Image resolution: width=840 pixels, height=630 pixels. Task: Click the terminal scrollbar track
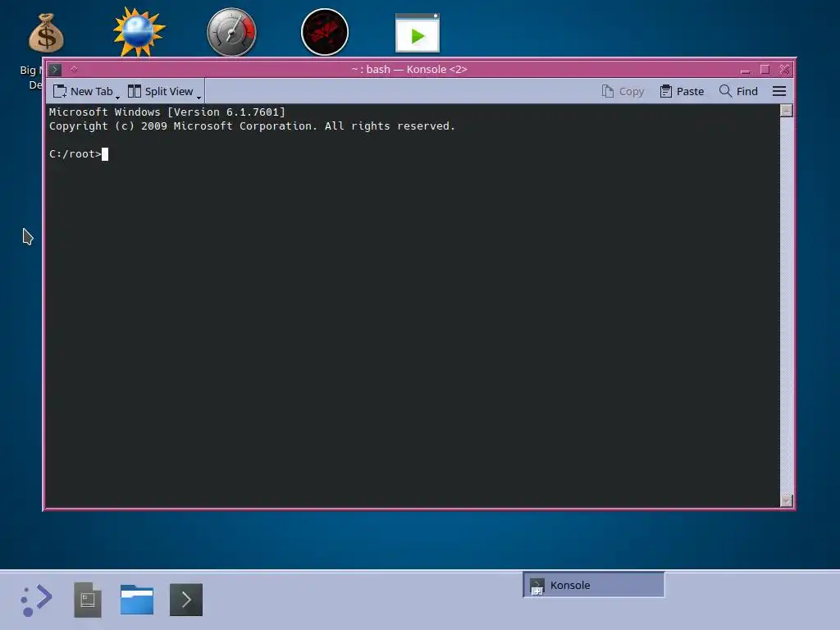point(786,305)
